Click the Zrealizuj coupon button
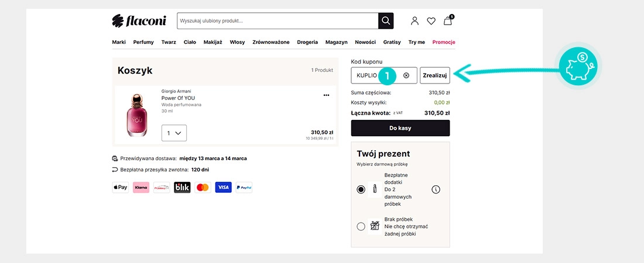Screen dimensions: 644x263 pos(435,75)
